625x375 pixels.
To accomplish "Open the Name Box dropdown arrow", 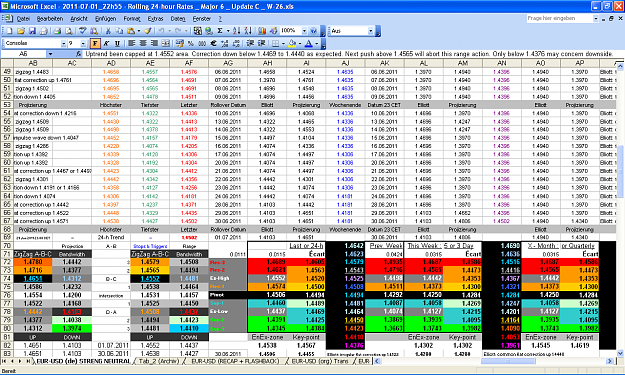I will pyautogui.click(x=50, y=54).
